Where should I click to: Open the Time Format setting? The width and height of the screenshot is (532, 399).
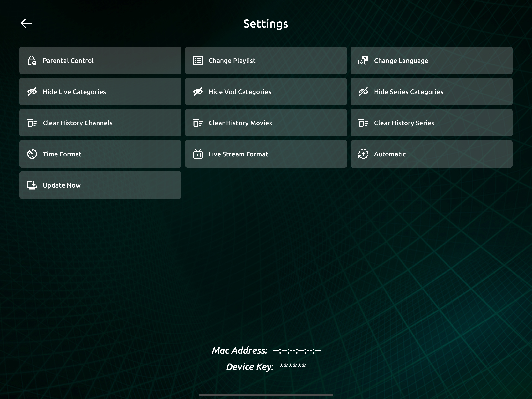[100, 154]
